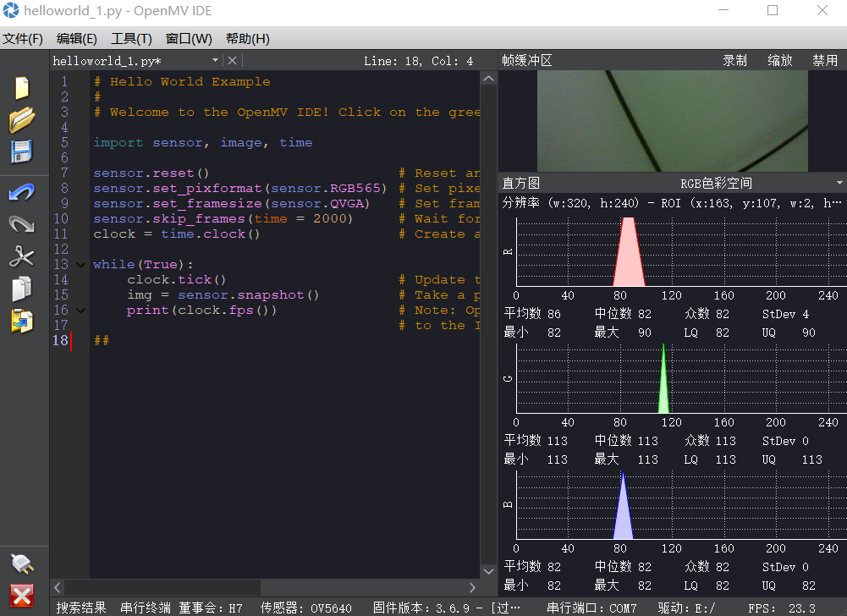Maximize the OpenMV IDE window
Image resolution: width=847 pixels, height=616 pixels.
tap(773, 10)
